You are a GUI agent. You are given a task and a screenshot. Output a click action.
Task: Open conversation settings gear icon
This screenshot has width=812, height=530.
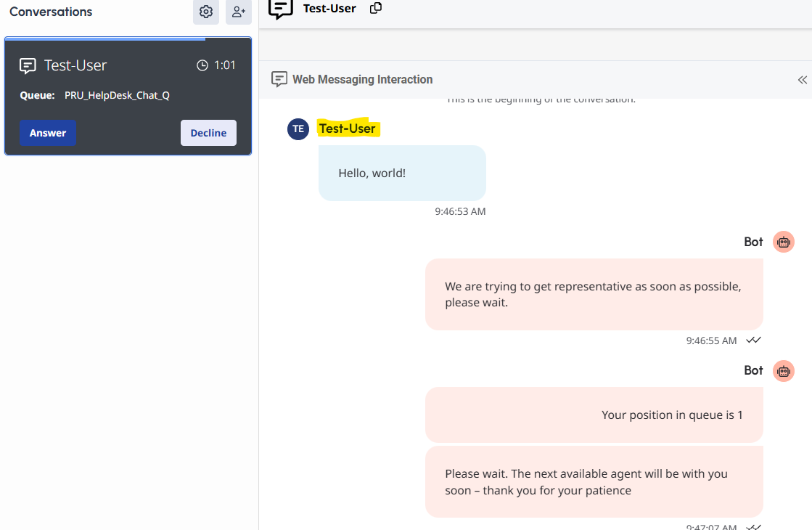pyautogui.click(x=206, y=12)
